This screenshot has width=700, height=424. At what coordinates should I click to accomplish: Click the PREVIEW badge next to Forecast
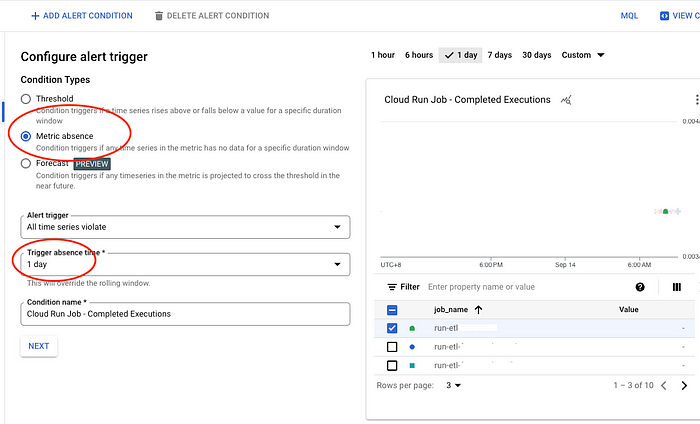[x=92, y=164]
